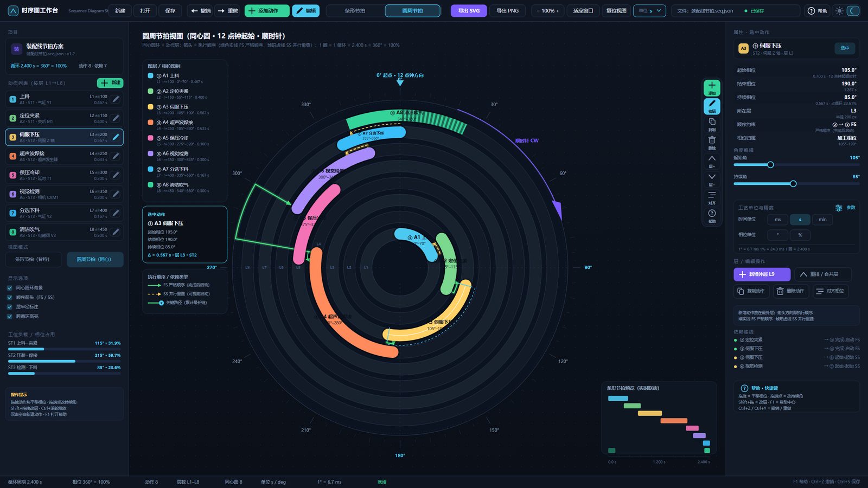Switch to dark theme moon icon
This screenshot has width=868, height=488.
tap(853, 11)
